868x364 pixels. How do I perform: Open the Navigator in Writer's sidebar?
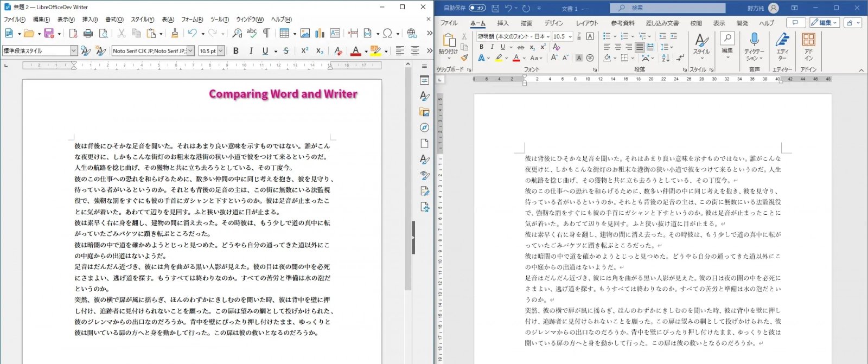click(x=424, y=127)
